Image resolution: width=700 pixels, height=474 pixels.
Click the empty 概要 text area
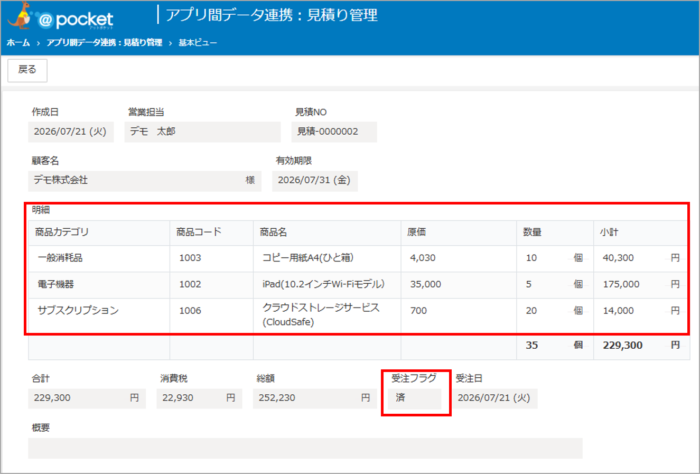(x=305, y=448)
